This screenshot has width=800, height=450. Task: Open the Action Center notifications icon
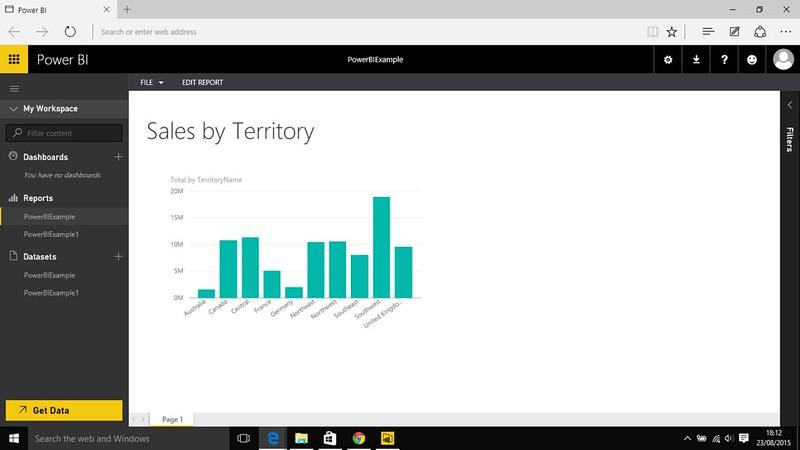tap(744, 438)
